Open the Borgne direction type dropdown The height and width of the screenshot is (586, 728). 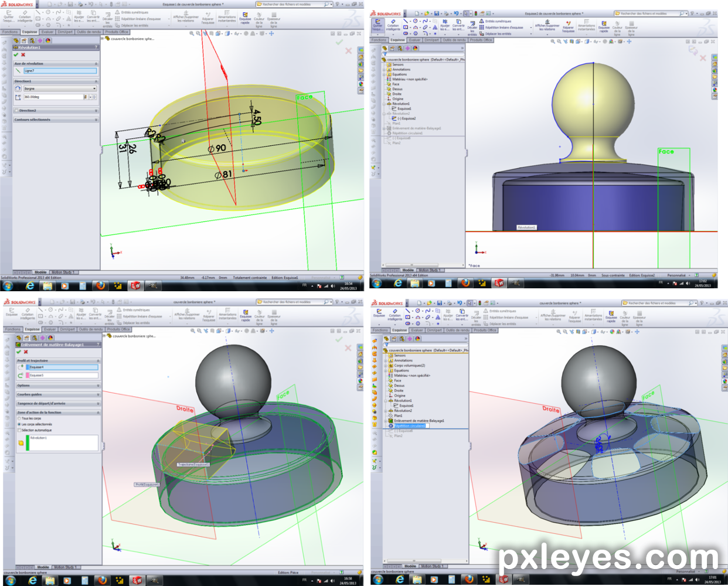click(x=60, y=88)
